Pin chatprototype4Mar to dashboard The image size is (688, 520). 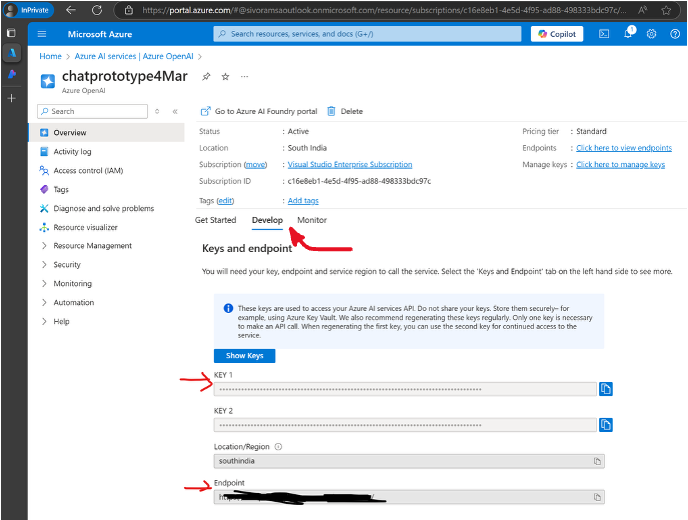(x=206, y=77)
